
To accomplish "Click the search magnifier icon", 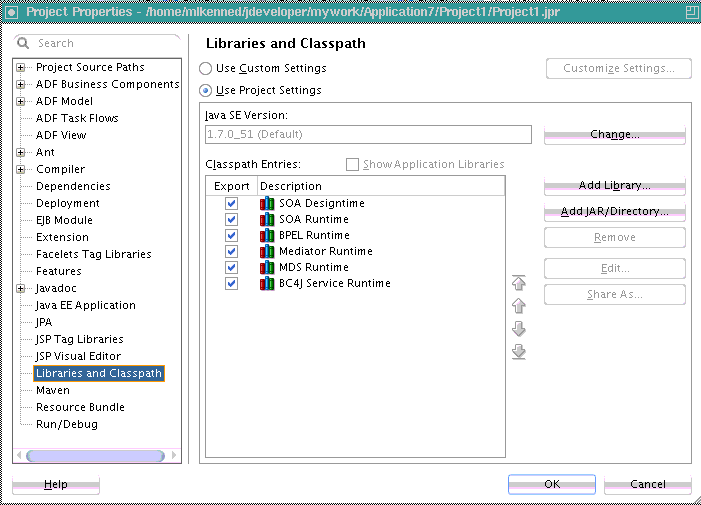I will pos(22,43).
